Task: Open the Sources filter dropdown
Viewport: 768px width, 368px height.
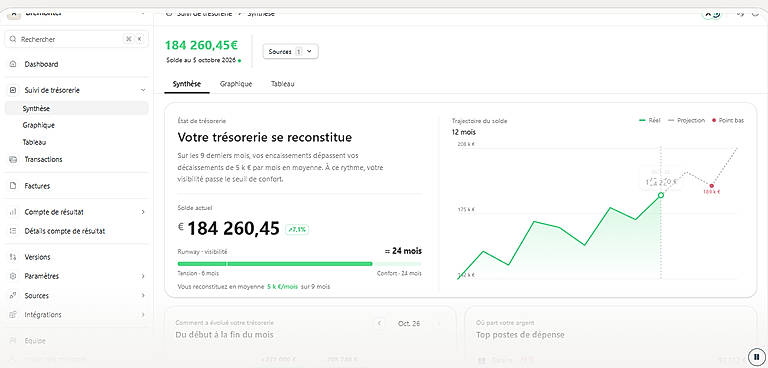Action: point(290,51)
